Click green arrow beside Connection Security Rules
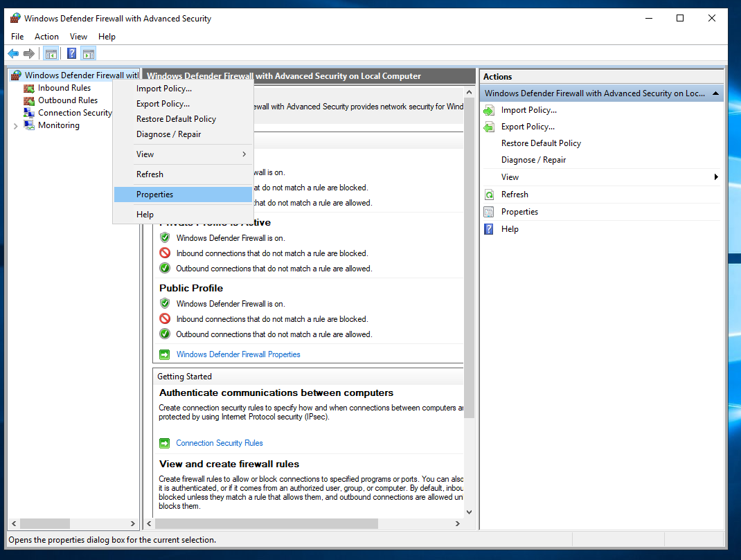Viewport: 741px width, 560px height. pyautogui.click(x=164, y=444)
